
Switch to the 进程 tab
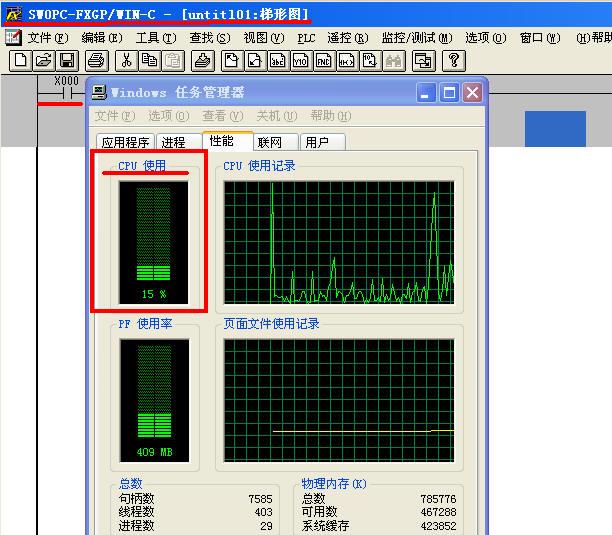point(175,142)
